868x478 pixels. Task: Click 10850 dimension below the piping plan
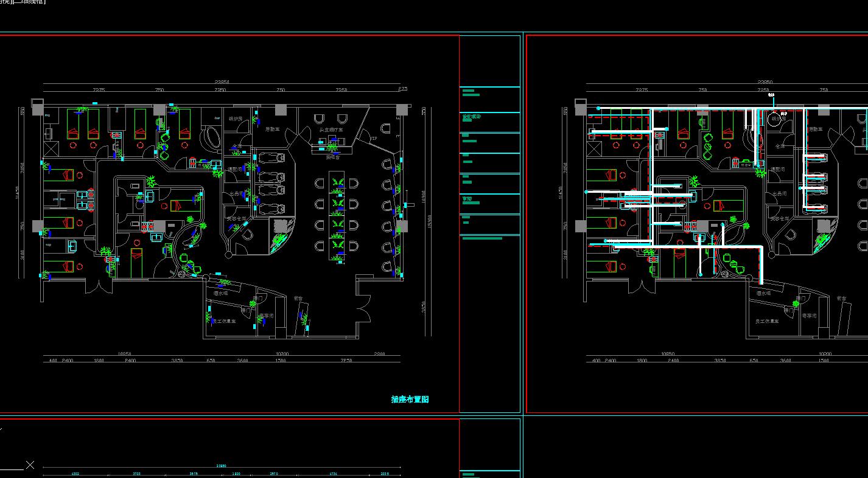[x=668, y=353]
